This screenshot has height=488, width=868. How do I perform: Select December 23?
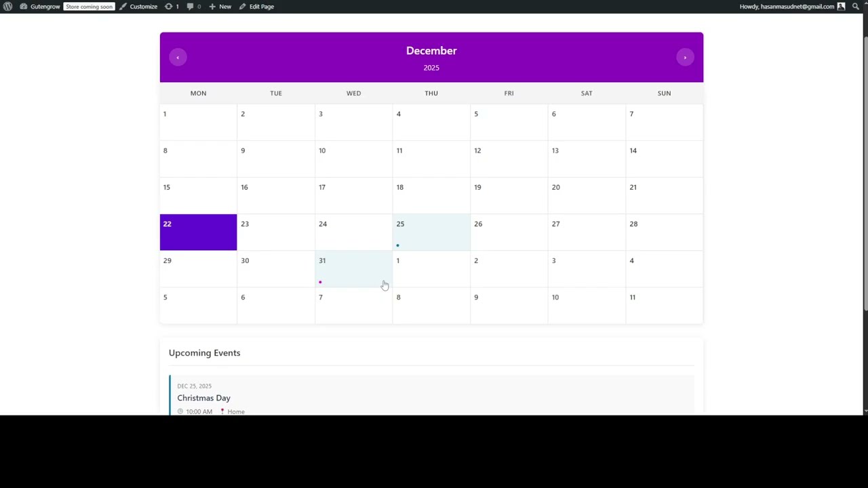click(276, 232)
